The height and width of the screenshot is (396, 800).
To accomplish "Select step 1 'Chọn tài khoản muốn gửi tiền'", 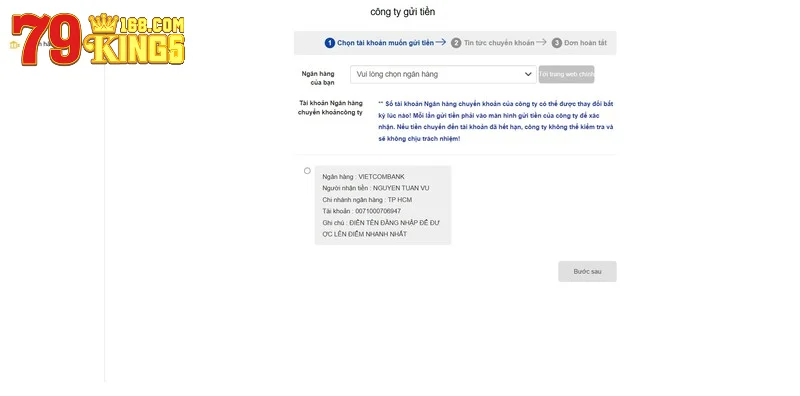I will tap(380, 43).
